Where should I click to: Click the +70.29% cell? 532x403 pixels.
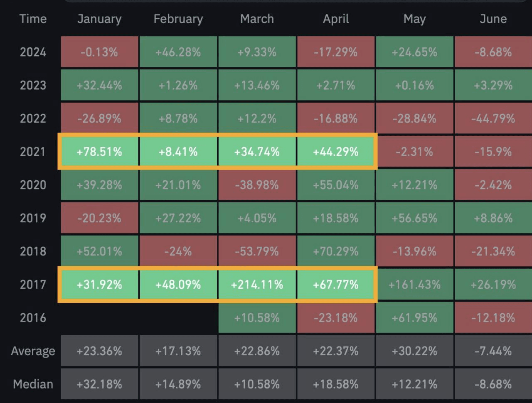[336, 251]
